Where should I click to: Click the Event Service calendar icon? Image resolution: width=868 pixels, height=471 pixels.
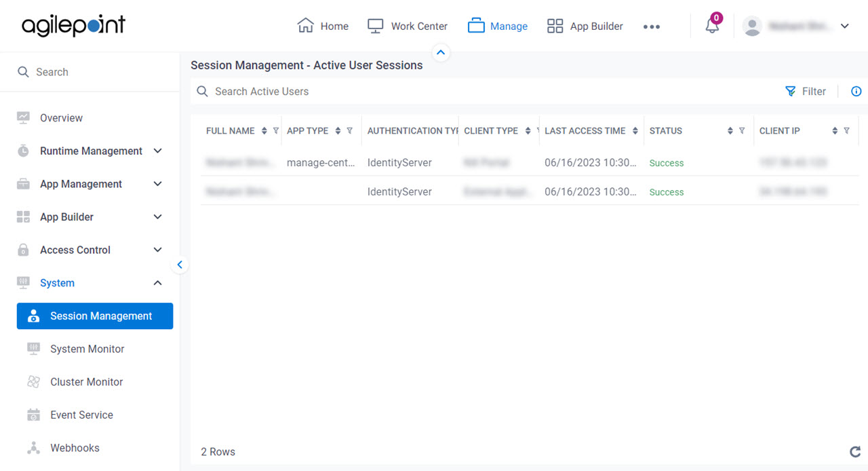[33, 415]
